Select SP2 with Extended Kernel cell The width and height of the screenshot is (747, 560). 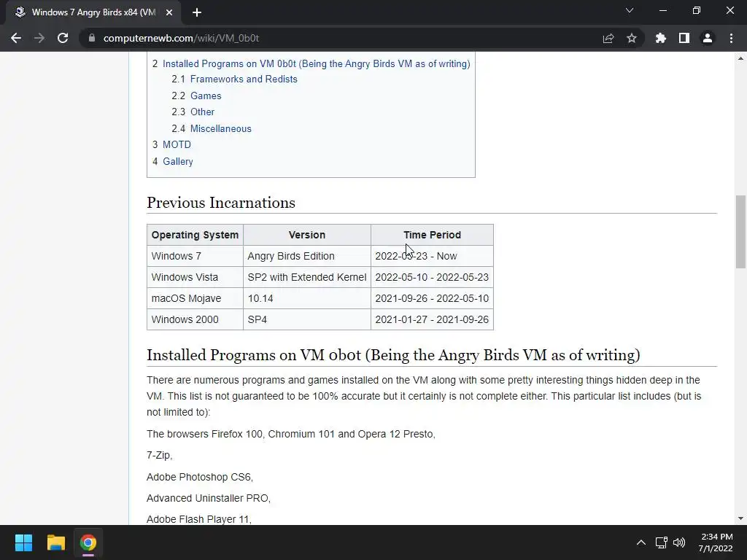pyautogui.click(x=307, y=277)
